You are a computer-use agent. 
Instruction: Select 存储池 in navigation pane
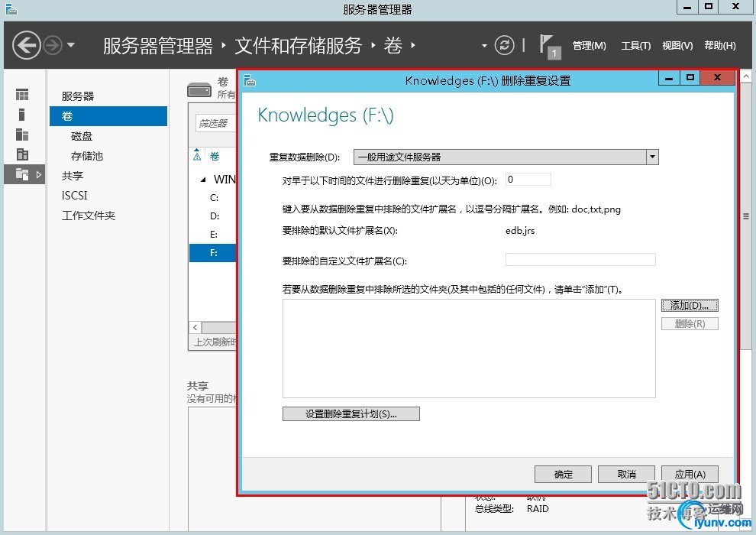pyautogui.click(x=87, y=156)
